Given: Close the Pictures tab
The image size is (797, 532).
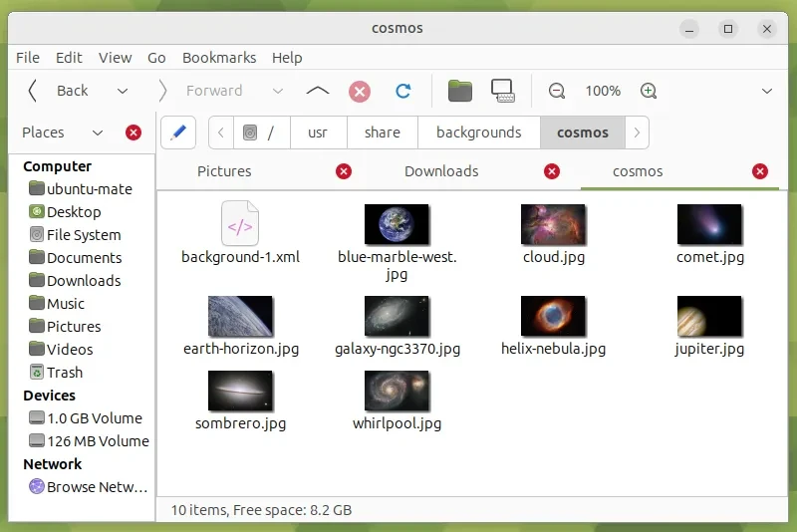Looking at the screenshot, I should click(x=344, y=171).
